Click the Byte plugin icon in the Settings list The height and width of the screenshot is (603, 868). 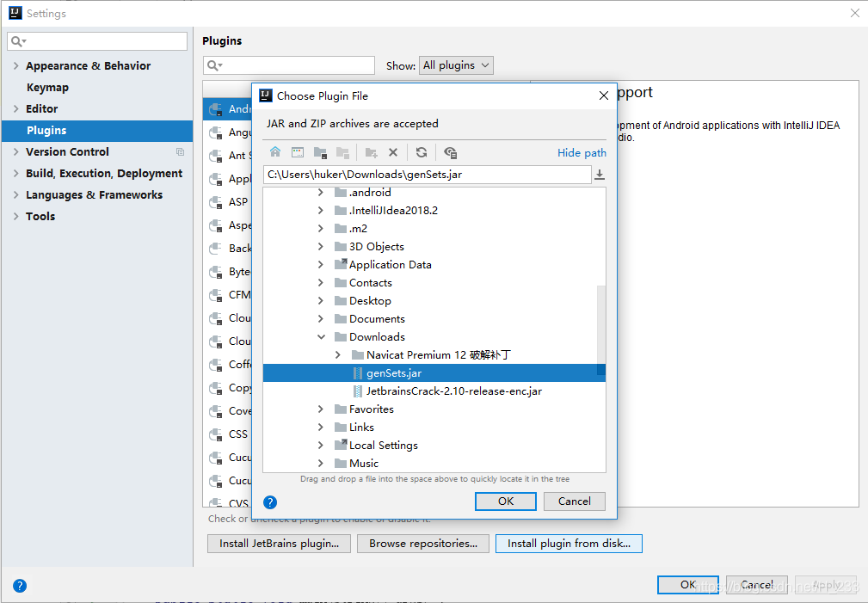(215, 272)
